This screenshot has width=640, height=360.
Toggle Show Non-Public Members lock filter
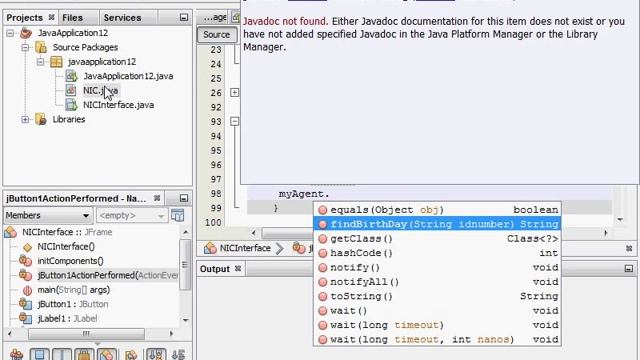point(84,354)
